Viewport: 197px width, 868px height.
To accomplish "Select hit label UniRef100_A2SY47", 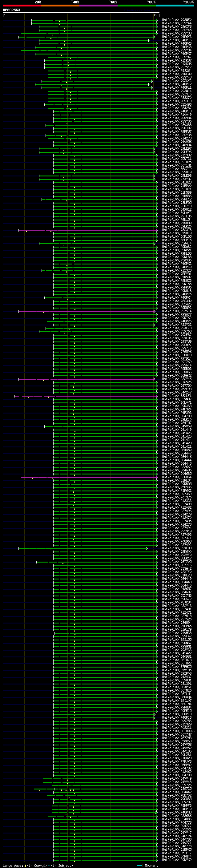I will (176, 57).
